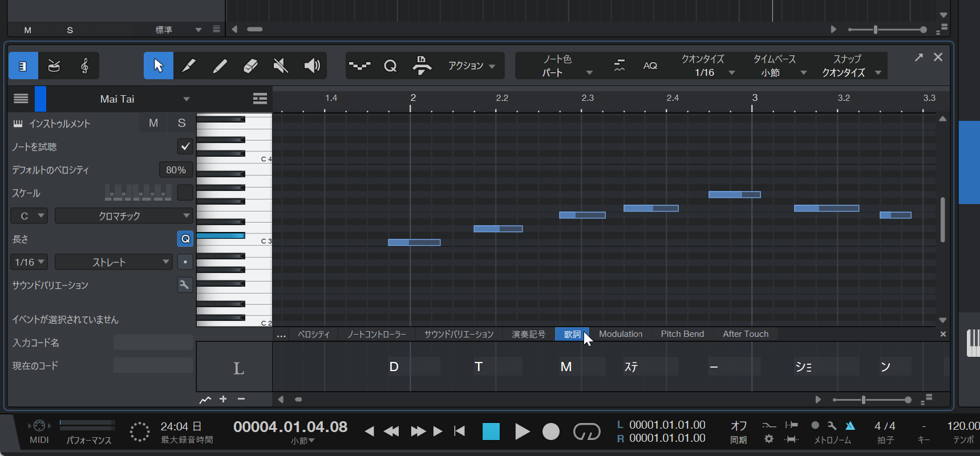Switch to the 演奏記号 tab

click(x=528, y=334)
